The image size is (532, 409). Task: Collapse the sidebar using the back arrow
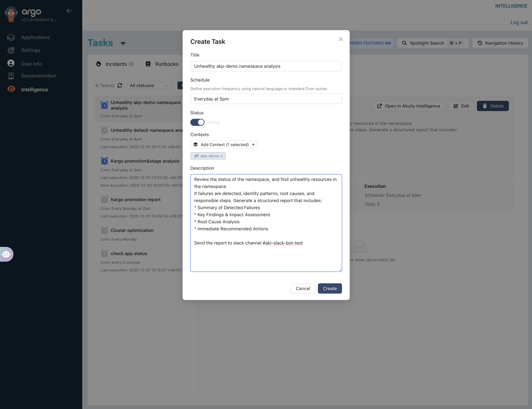pyautogui.click(x=69, y=11)
